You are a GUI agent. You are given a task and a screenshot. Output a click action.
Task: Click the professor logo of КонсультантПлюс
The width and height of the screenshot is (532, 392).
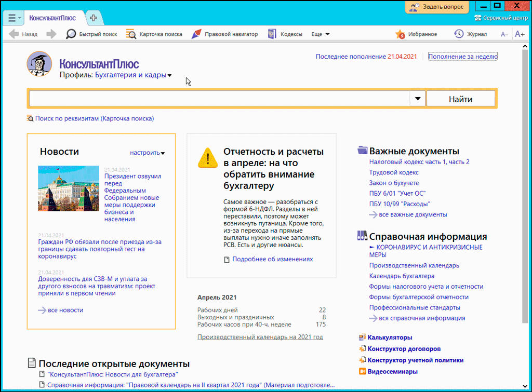39,64
